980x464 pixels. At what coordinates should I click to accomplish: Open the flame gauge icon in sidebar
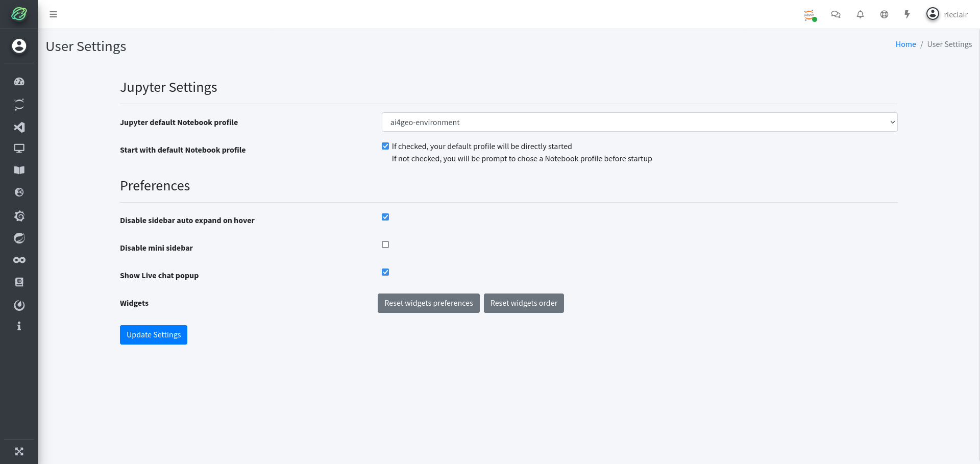(x=19, y=305)
